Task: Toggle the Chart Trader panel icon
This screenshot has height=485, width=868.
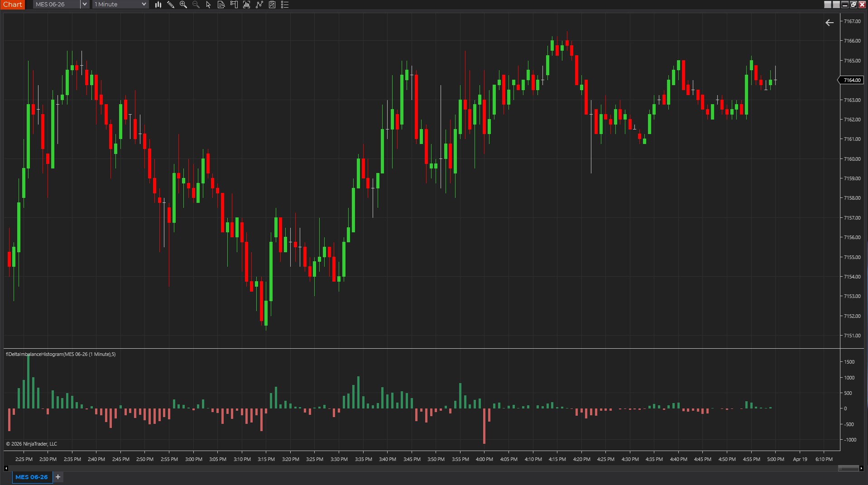Action: coord(234,5)
